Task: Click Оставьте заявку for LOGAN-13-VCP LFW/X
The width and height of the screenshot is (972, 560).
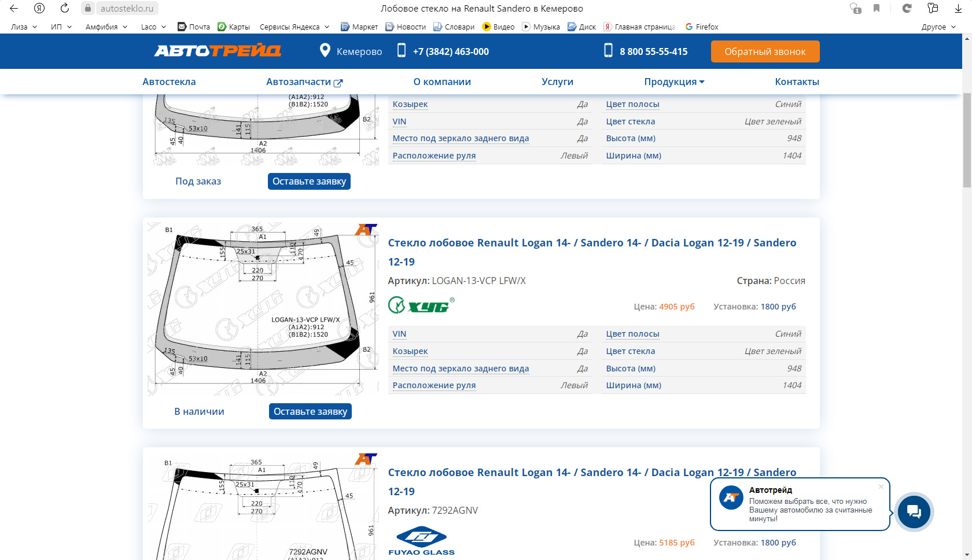Action: point(310,411)
